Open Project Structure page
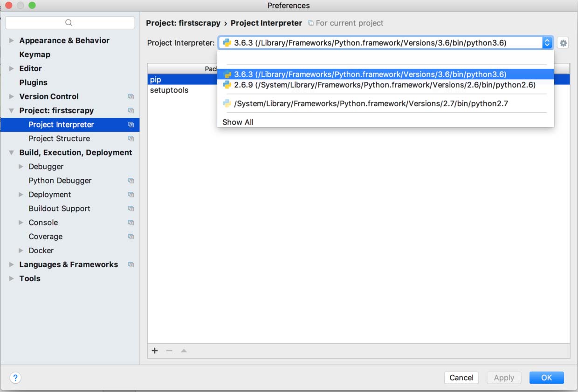Viewport: 578px width, 392px height. click(59, 139)
